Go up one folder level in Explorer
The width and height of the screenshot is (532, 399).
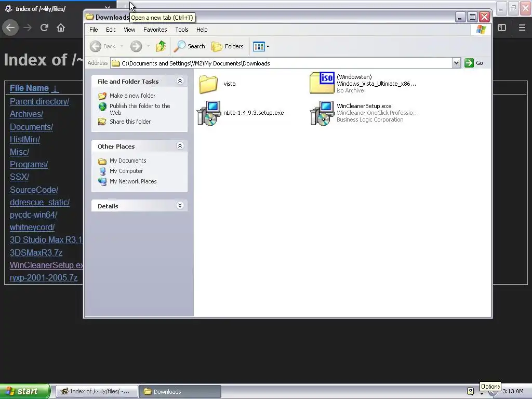tap(161, 46)
